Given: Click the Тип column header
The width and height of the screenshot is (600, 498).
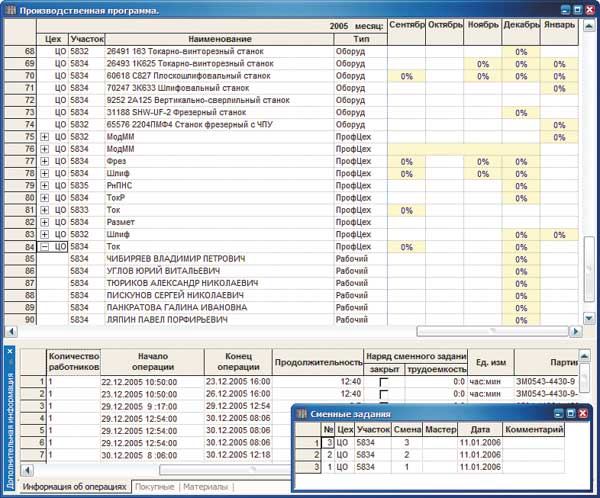Looking at the screenshot, I should point(360,39).
